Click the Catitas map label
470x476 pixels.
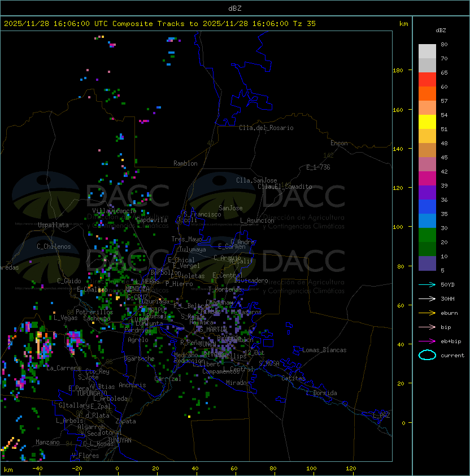click(293, 378)
